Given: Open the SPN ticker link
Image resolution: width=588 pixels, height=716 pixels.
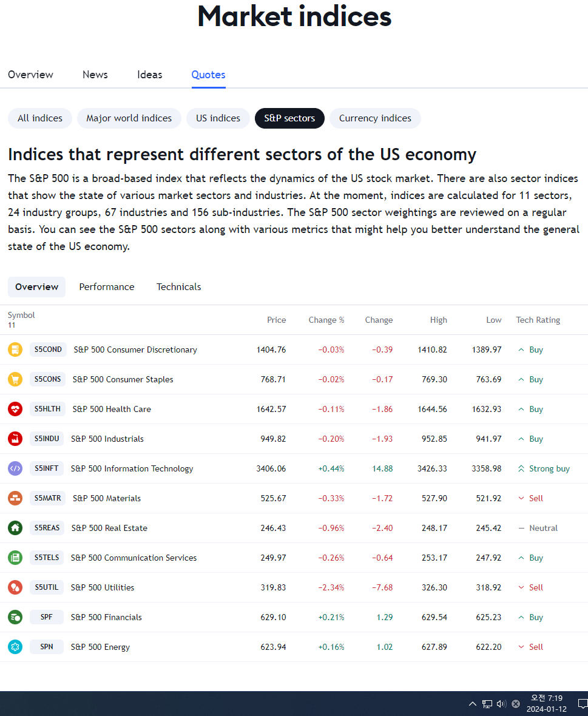Looking at the screenshot, I should coord(47,647).
